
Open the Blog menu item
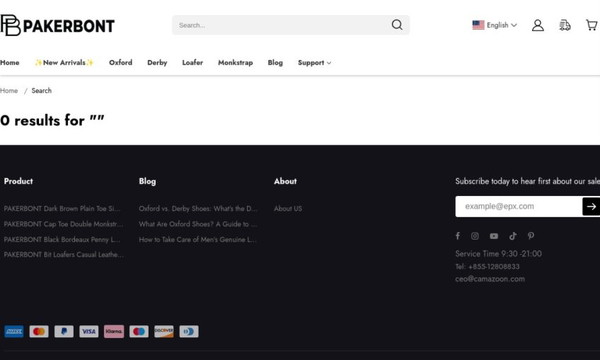click(x=275, y=63)
